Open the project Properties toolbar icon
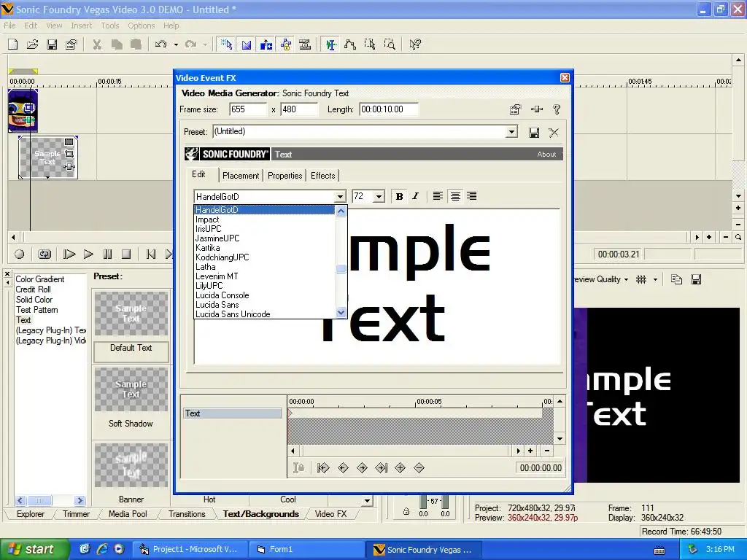Image resolution: width=747 pixels, height=560 pixels. pyautogui.click(x=71, y=44)
